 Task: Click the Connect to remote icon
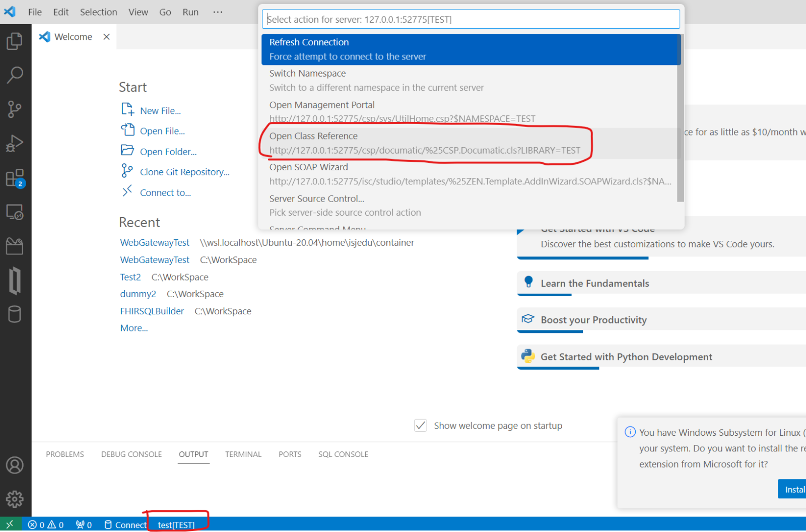tap(127, 191)
